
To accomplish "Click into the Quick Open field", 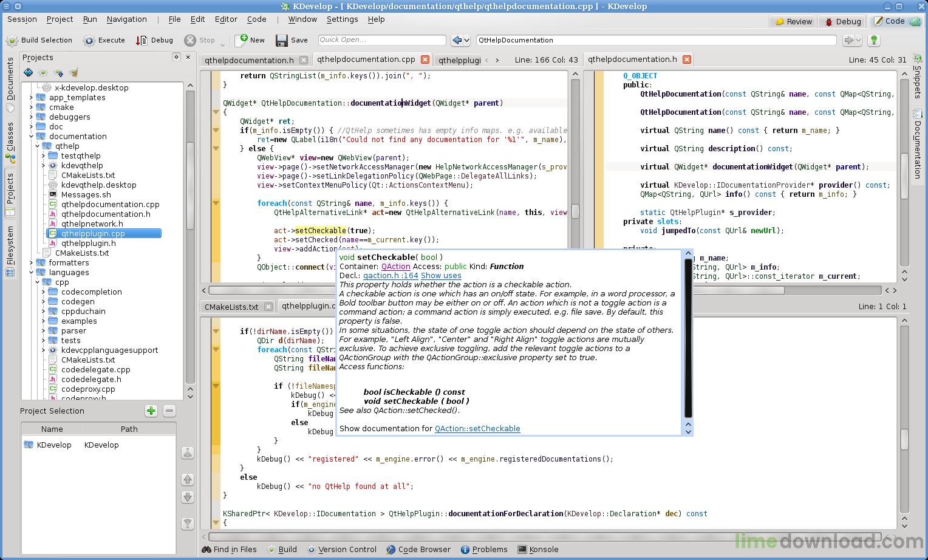I will (x=381, y=40).
